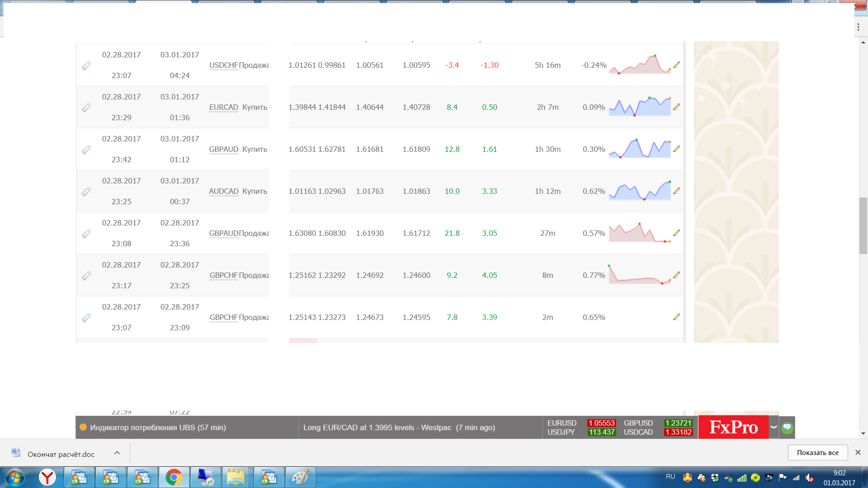Open GBPCHF link in 23:07 row
Screen dimensions: 868x488
223,317
